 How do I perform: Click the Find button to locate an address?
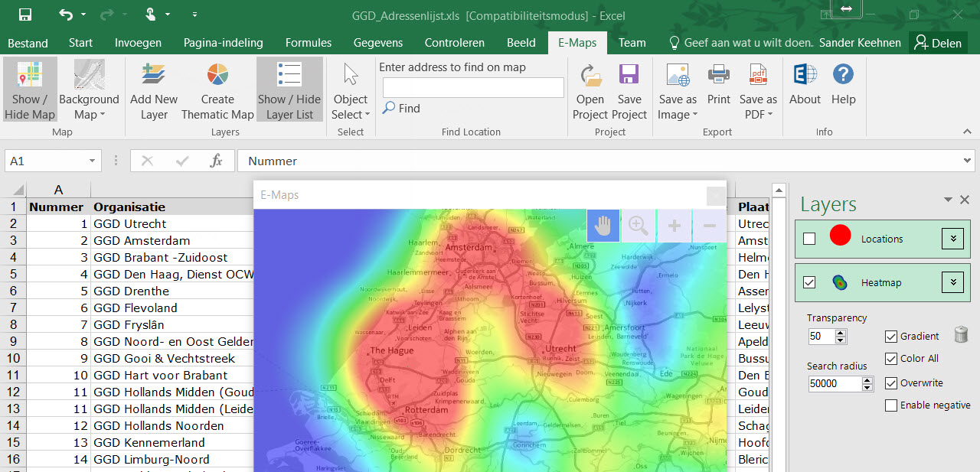point(400,108)
